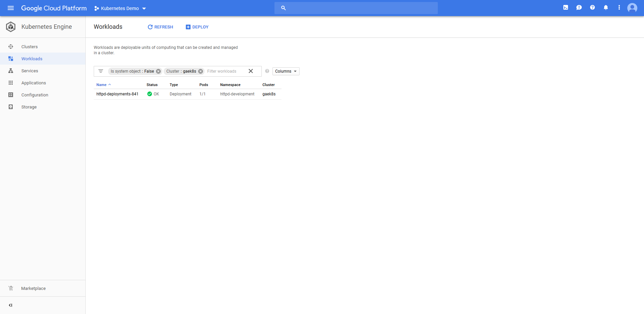Click the send feedback icon
Screen dimensions: 644x314
pos(579,8)
